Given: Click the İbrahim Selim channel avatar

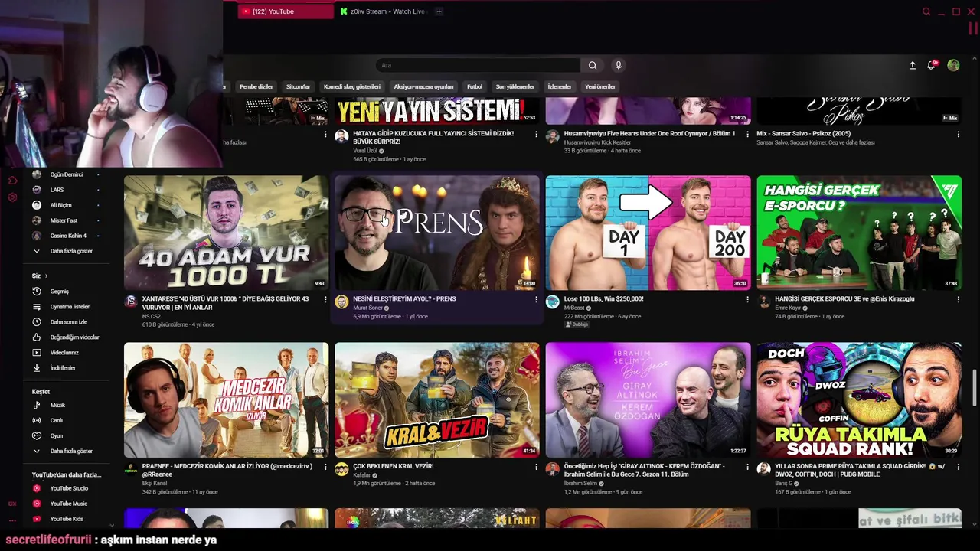Looking at the screenshot, I should click(x=553, y=469).
